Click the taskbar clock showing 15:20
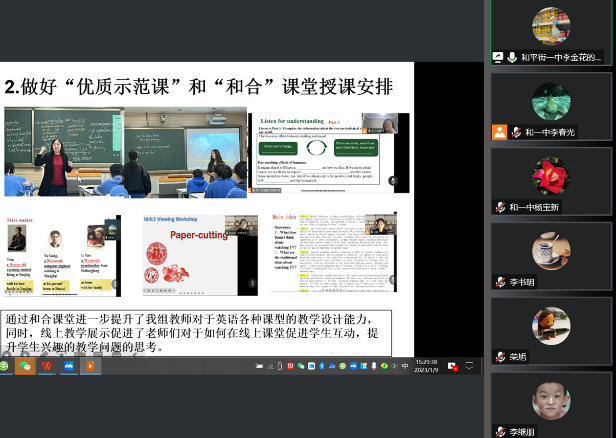Viewport: 616px width, 438px height. pyautogui.click(x=427, y=366)
